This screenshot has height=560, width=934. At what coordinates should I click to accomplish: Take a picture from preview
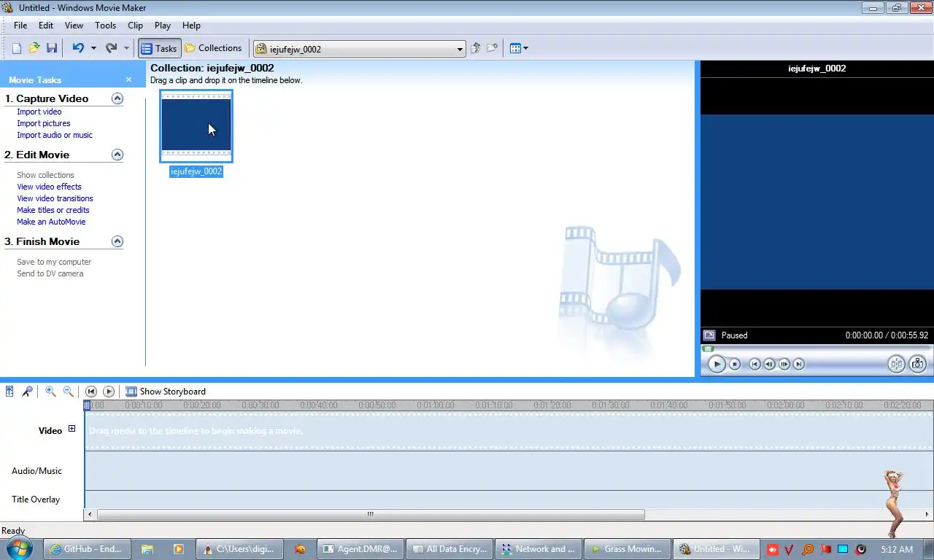[918, 364]
